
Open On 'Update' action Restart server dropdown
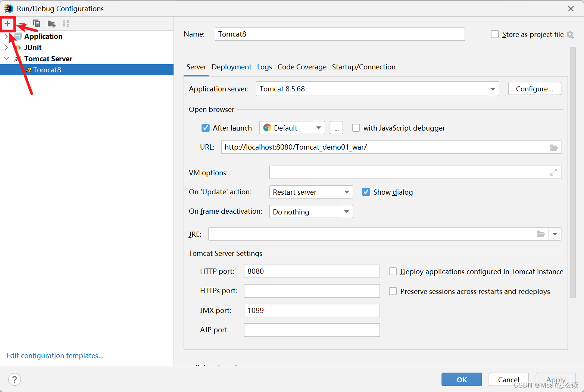tap(311, 192)
